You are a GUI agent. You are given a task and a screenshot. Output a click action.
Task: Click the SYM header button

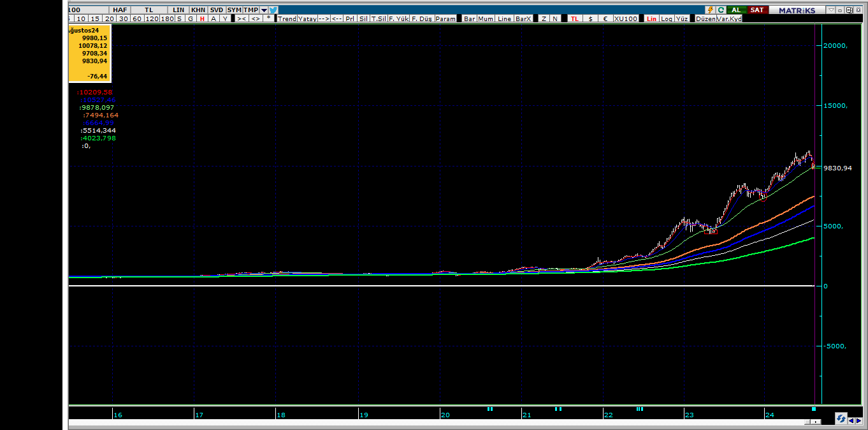pyautogui.click(x=235, y=10)
